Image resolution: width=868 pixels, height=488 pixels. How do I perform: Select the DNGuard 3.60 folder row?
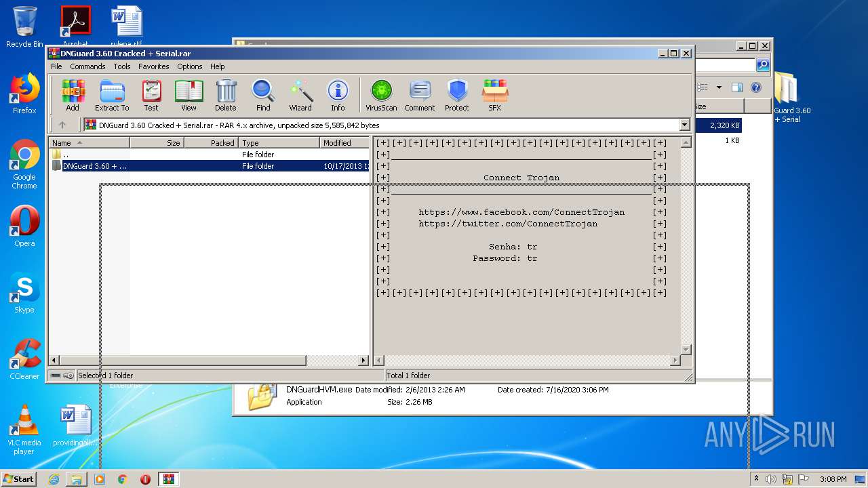210,166
